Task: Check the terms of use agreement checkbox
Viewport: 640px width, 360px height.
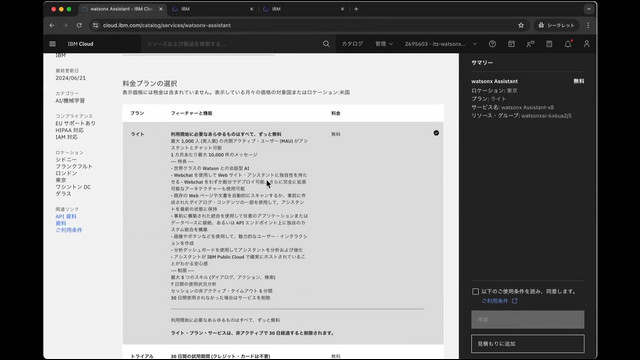Action: [x=475, y=291]
